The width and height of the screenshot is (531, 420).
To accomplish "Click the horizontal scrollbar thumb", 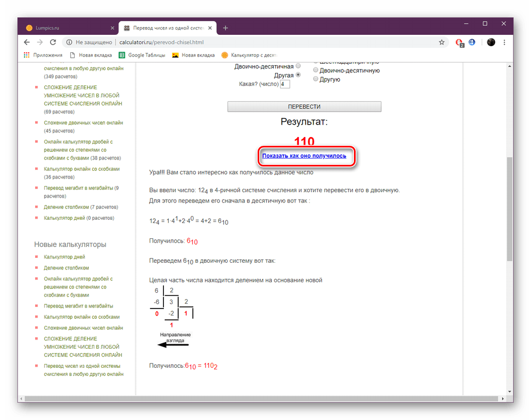I will tap(262, 399).
